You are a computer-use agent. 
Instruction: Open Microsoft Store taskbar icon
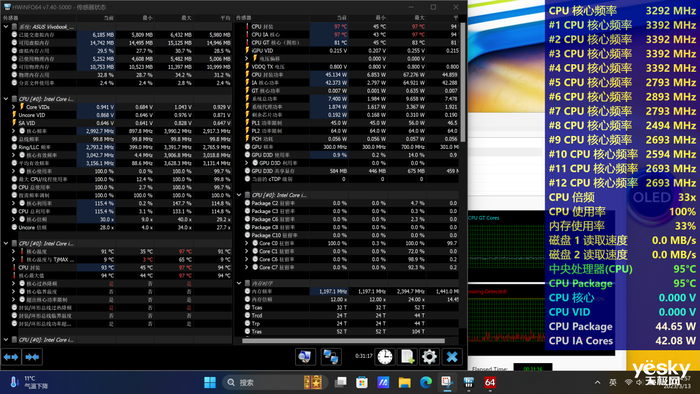click(x=362, y=382)
